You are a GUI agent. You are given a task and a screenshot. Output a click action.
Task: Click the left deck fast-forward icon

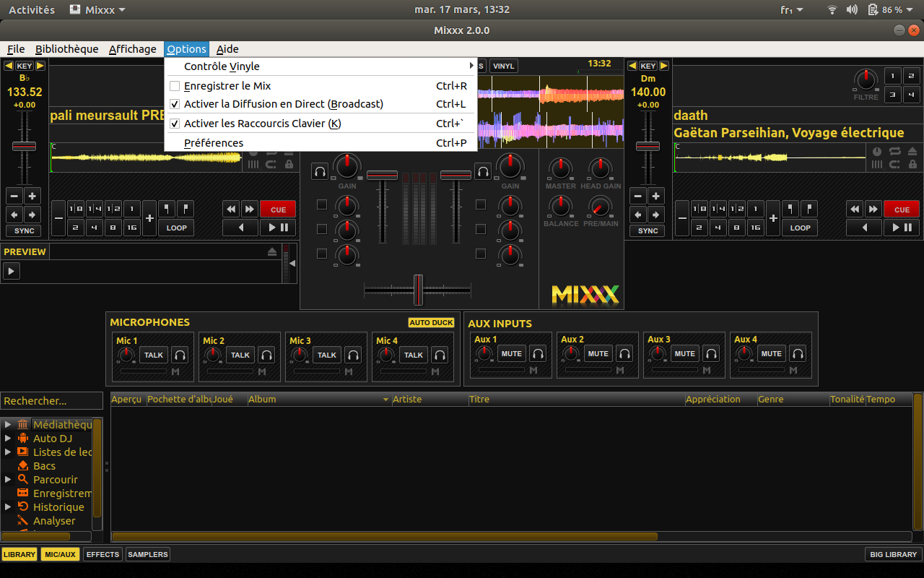tap(250, 210)
